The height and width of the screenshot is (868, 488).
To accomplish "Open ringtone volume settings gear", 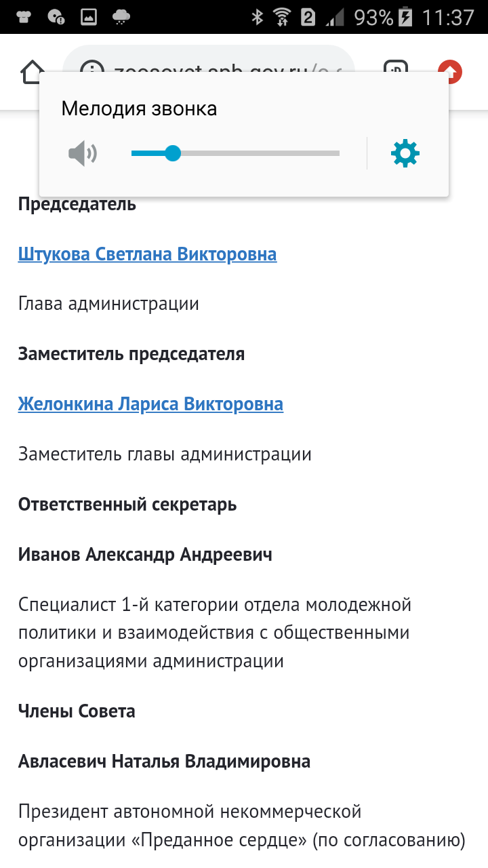I will [405, 153].
